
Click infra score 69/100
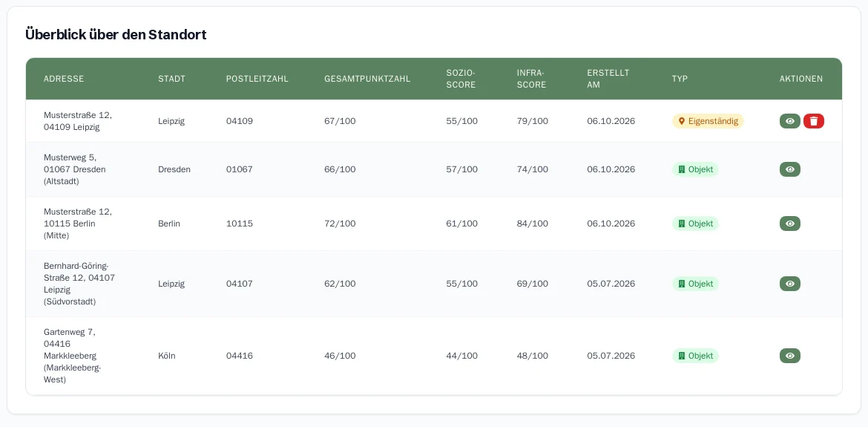point(533,284)
